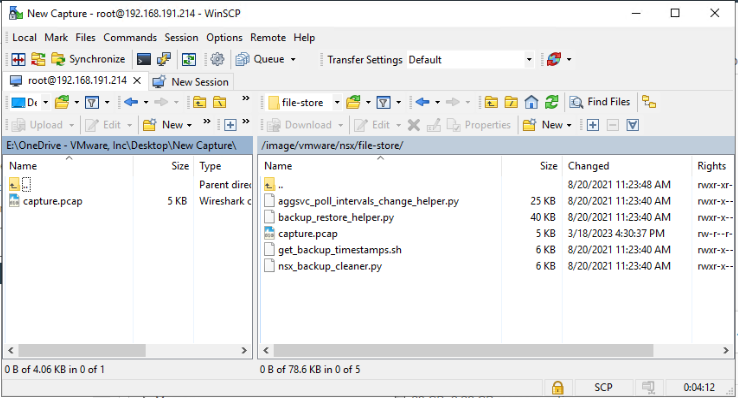Go to remote parent directory icon
Screen dimensions: 738x398
[x=491, y=102]
